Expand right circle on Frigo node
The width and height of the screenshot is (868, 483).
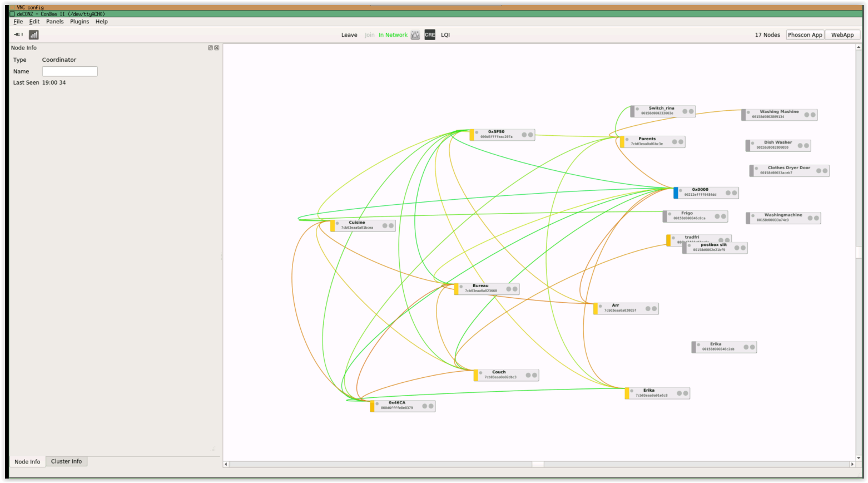pos(723,216)
